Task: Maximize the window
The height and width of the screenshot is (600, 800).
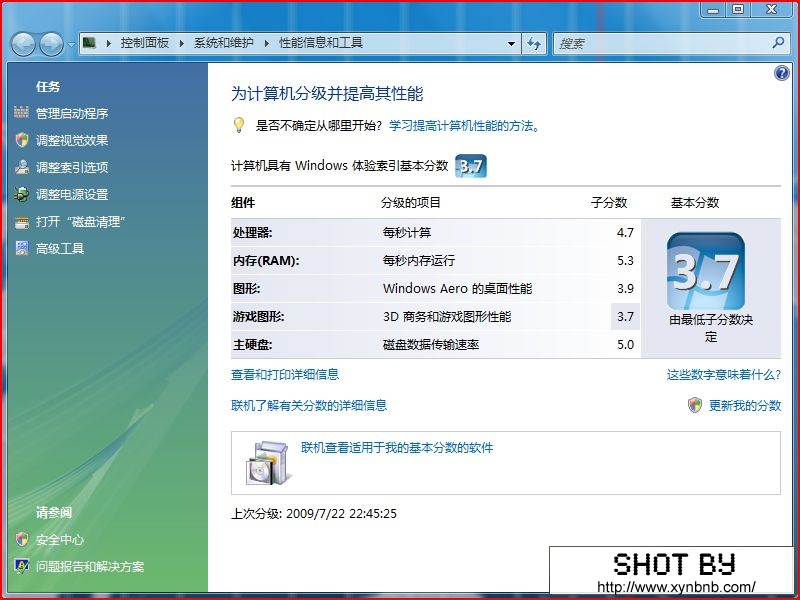Action: click(737, 10)
